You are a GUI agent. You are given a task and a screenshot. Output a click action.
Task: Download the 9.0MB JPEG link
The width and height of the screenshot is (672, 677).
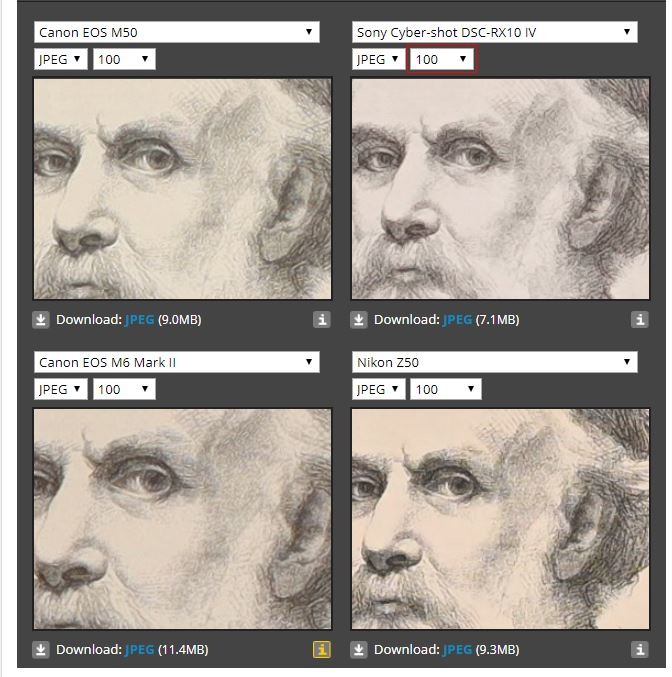coord(139,320)
